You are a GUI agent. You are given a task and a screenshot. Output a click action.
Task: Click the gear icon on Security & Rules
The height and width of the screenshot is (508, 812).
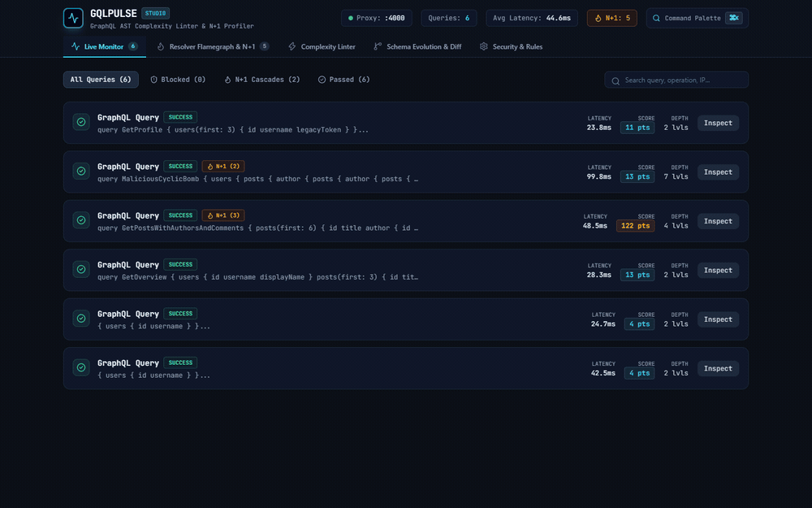[484, 46]
